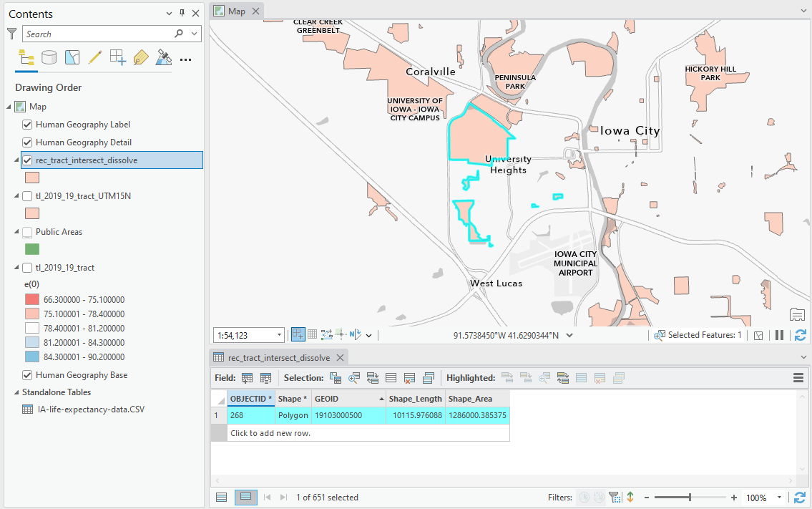Click Add Field in table toolbar
Screen dimensions: 812x509
click(x=247, y=378)
